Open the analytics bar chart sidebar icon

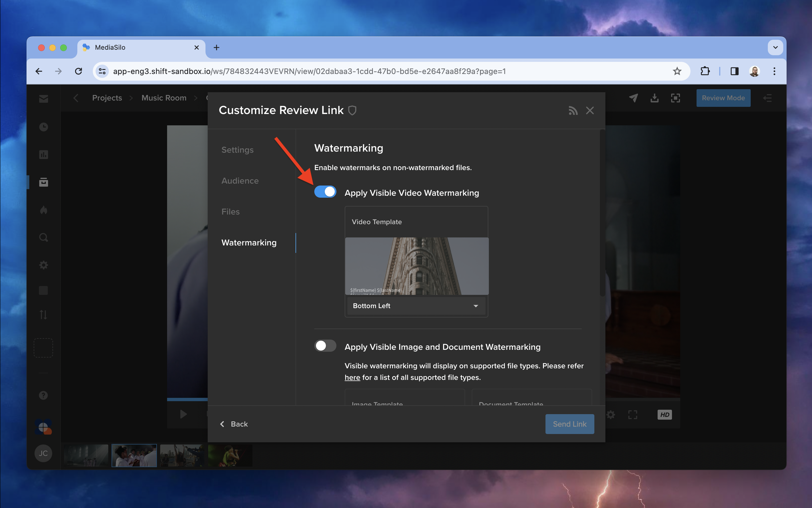[x=43, y=155]
